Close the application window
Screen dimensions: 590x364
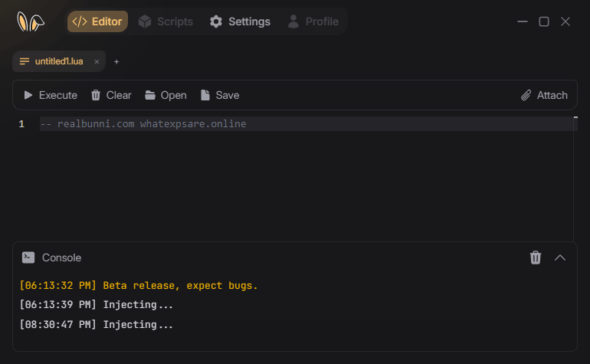click(565, 21)
